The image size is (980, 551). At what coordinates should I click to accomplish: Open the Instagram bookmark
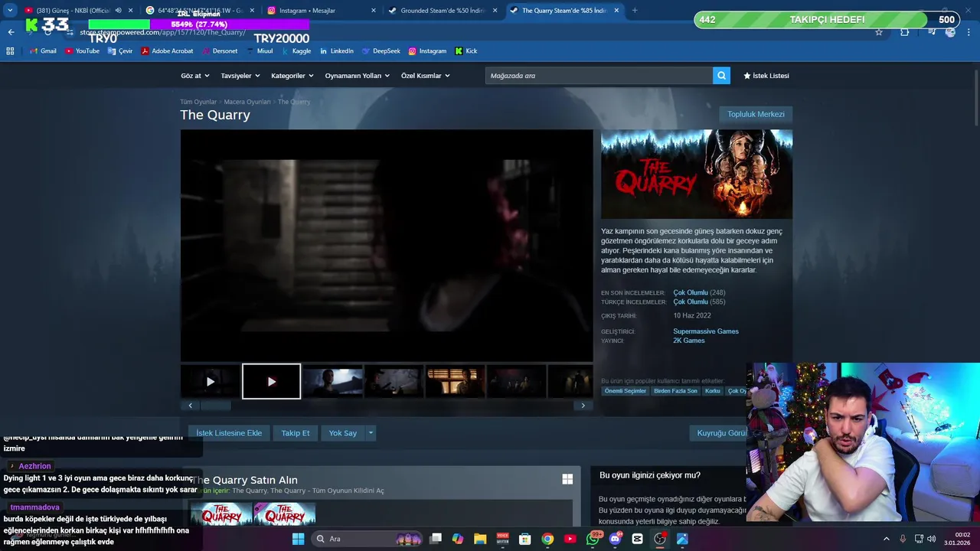[x=427, y=51]
